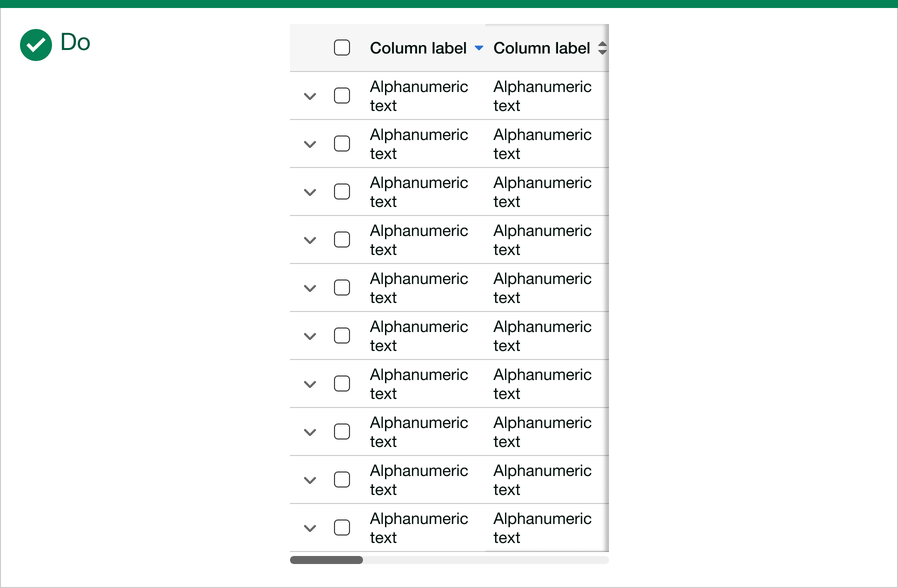Expand the tenth table row chevron

pyautogui.click(x=310, y=528)
